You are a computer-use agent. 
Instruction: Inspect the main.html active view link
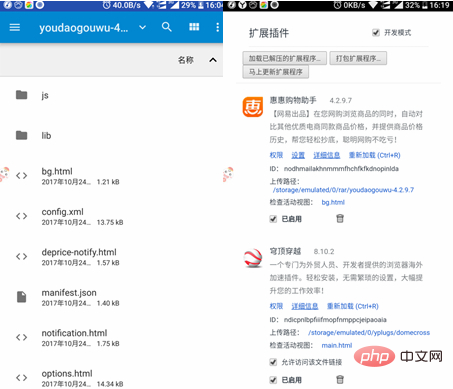tap(337, 345)
